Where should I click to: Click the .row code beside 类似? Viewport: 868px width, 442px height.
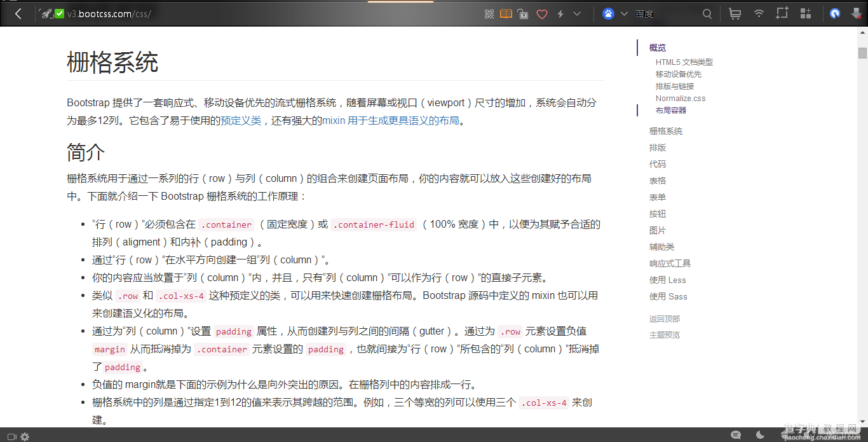pyautogui.click(x=128, y=296)
